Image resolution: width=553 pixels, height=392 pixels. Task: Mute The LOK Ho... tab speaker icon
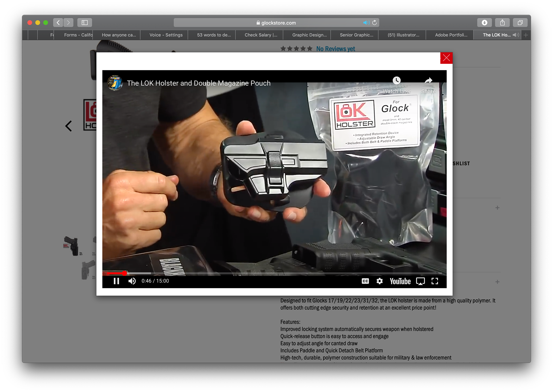pyautogui.click(x=516, y=35)
